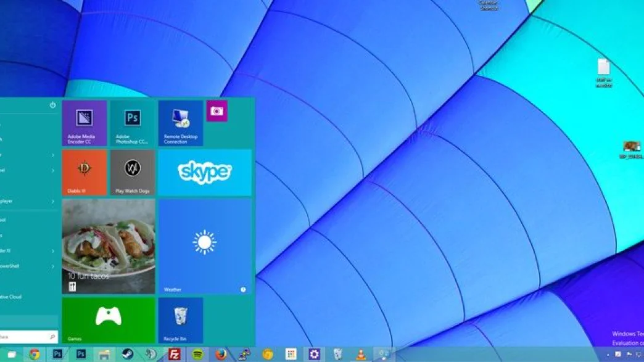
Task: Open the network computers icon beside Firefox
Action: coord(244,354)
